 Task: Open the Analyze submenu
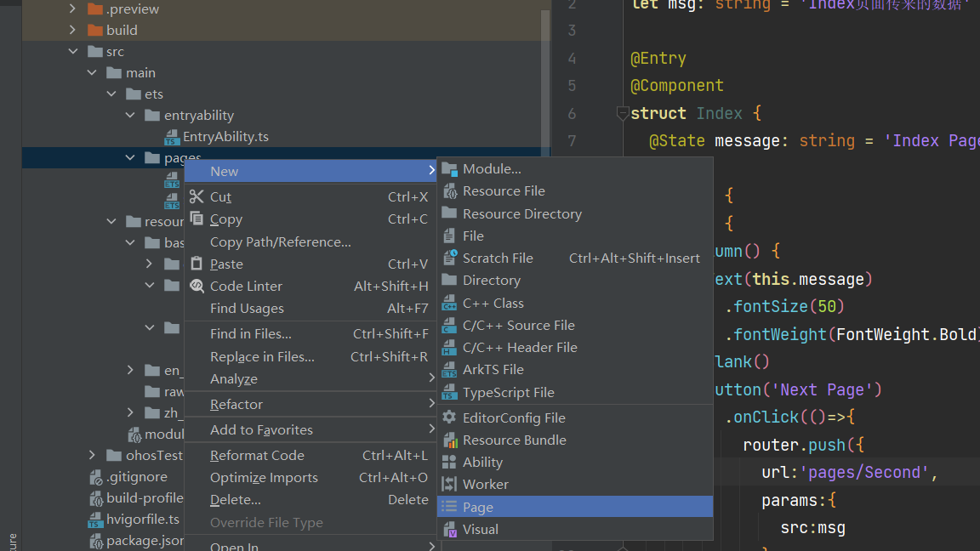point(310,379)
